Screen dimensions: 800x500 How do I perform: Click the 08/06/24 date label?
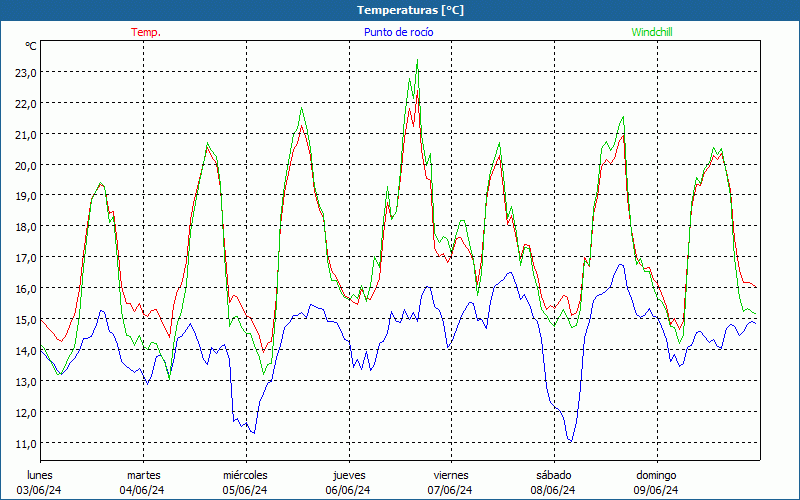click(x=553, y=490)
